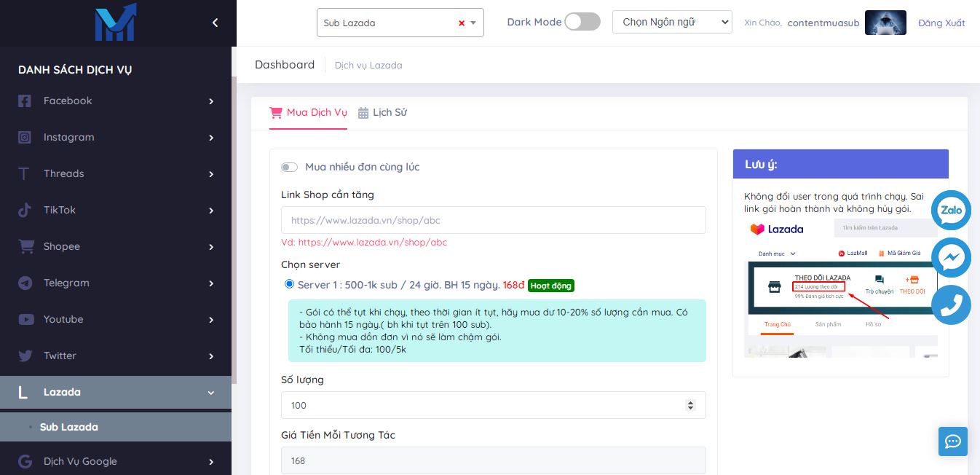
Task: Click the user avatar image
Action: 885,23
